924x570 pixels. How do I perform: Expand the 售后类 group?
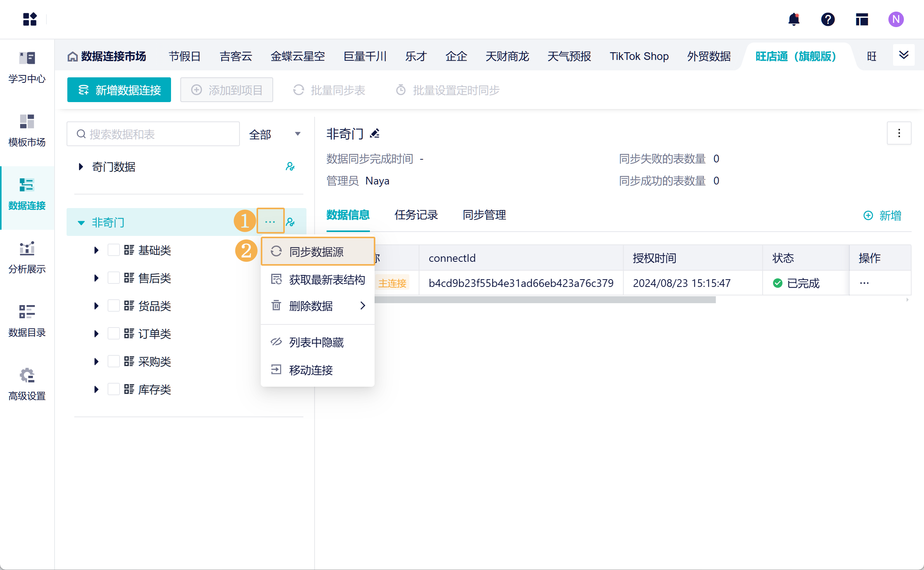click(x=96, y=278)
